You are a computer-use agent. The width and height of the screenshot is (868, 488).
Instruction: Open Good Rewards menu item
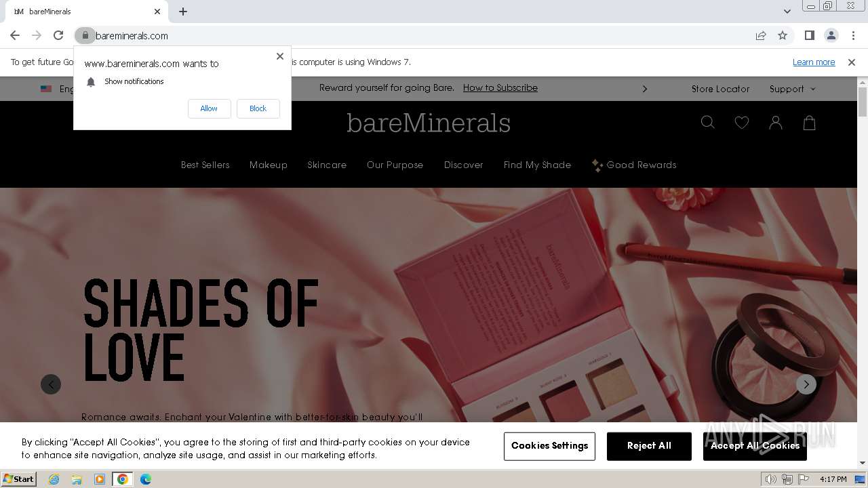634,165
